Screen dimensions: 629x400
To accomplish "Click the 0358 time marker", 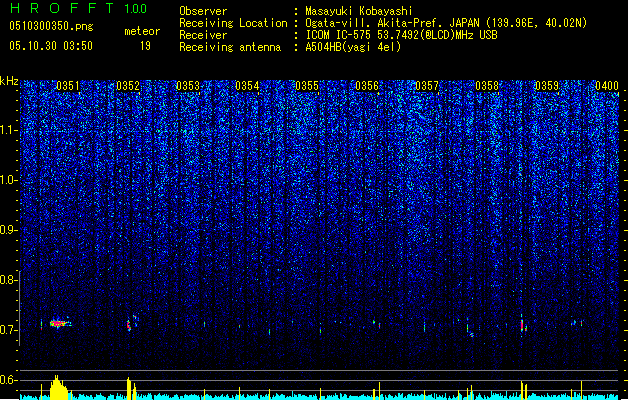I will 487,86.
